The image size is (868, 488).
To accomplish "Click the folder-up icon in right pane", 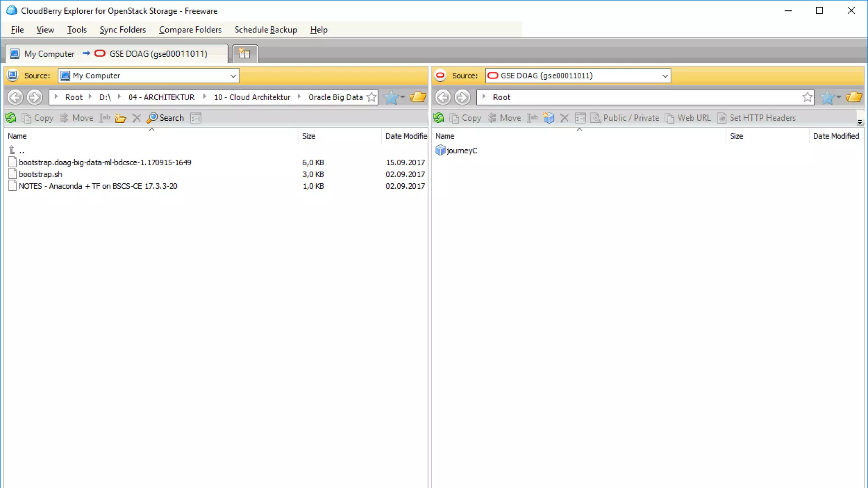I will 854,97.
